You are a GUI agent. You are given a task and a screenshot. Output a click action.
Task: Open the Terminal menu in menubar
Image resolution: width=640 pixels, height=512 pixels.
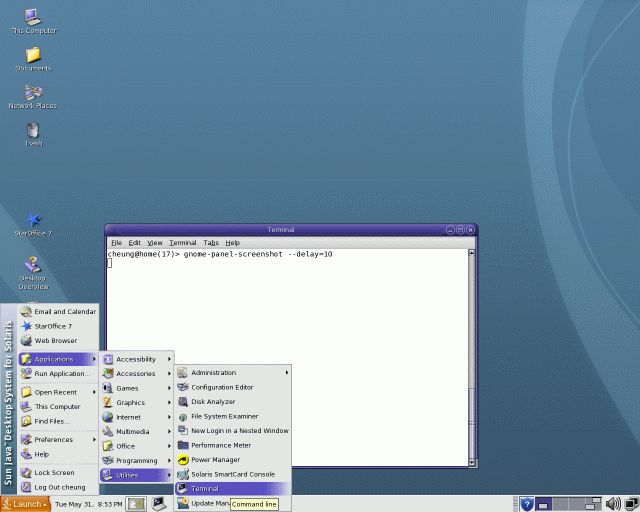pyautogui.click(x=183, y=243)
